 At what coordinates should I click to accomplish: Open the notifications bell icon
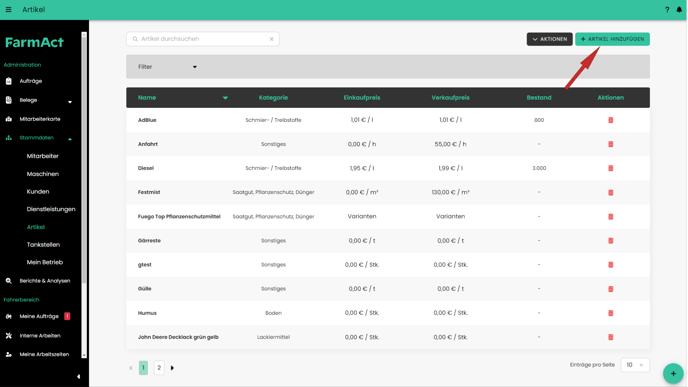[x=679, y=10]
